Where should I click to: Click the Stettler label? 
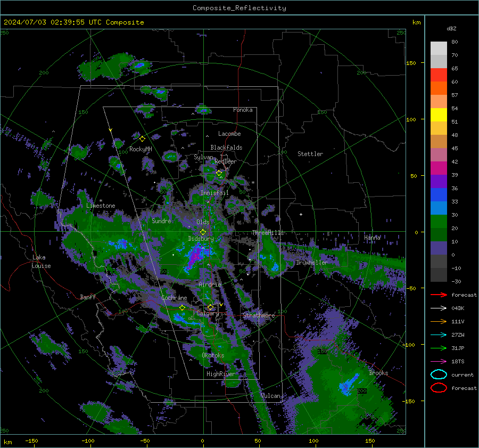coord(310,154)
